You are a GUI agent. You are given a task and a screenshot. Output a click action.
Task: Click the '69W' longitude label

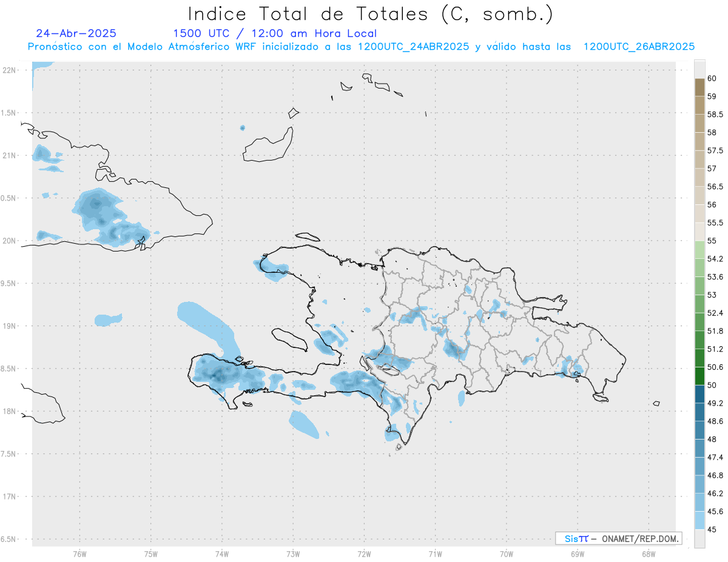(x=578, y=554)
